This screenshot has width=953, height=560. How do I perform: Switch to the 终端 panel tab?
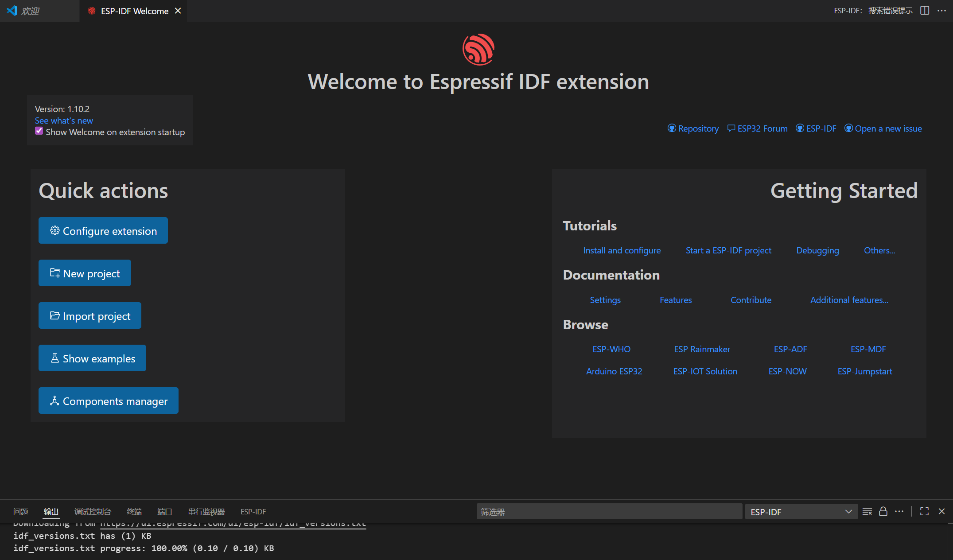[134, 512]
